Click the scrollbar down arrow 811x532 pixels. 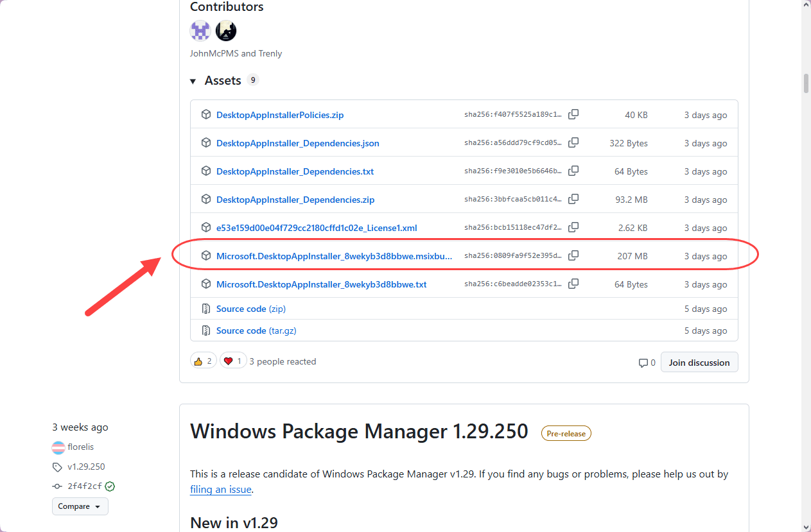tap(806, 526)
